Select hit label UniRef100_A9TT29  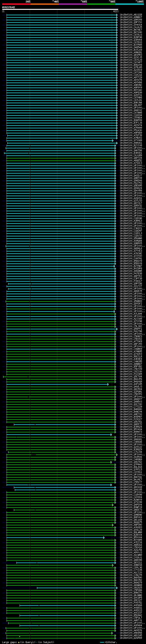131,77
